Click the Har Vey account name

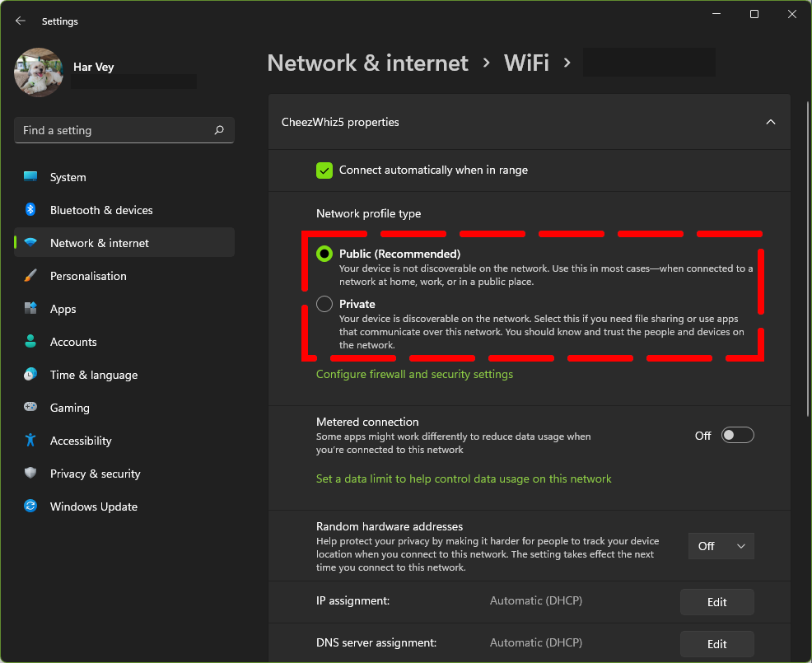[93, 67]
